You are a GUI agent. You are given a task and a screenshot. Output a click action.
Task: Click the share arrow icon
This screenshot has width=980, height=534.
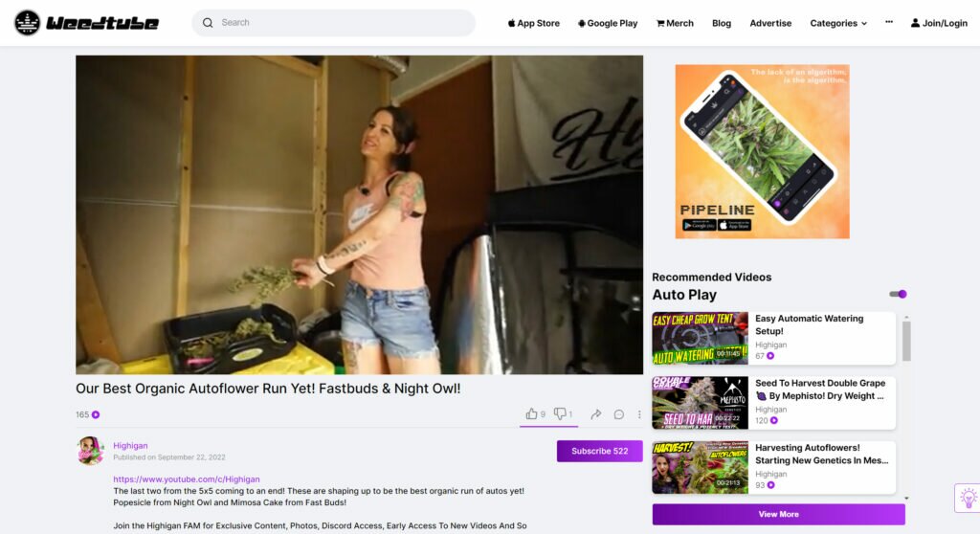pyautogui.click(x=595, y=414)
